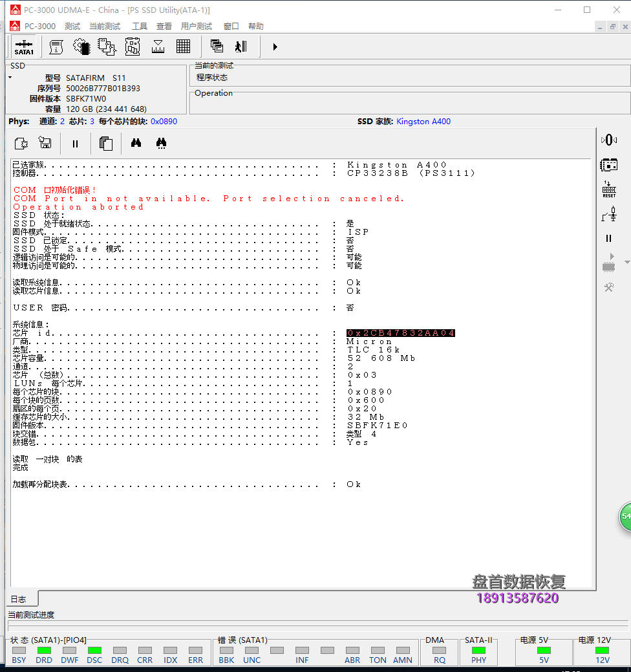
Task: Click the capacity 120 GB text
Action: pos(106,109)
